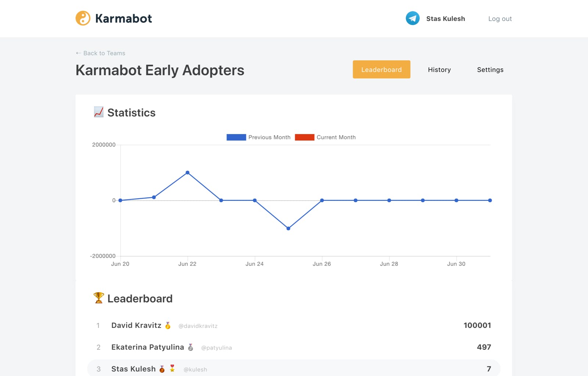Image resolution: width=588 pixels, height=376 pixels.
Task: Click rank number 2 in leaderboard
Action: pyautogui.click(x=98, y=347)
